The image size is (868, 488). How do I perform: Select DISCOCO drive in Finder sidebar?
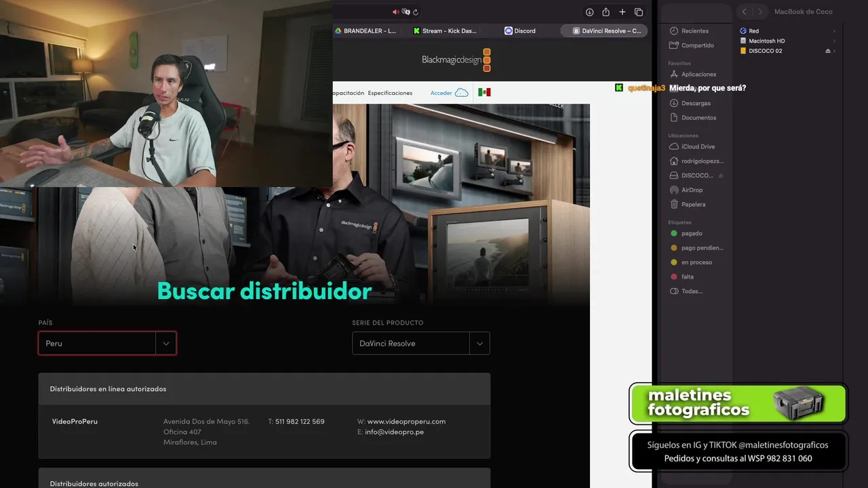tap(691, 176)
